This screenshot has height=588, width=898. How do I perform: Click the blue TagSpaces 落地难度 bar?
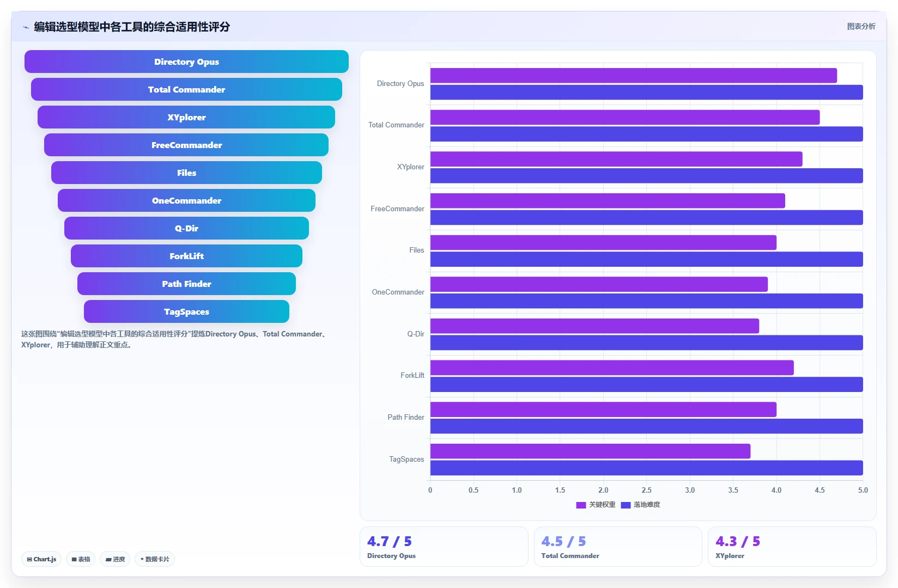(647, 468)
